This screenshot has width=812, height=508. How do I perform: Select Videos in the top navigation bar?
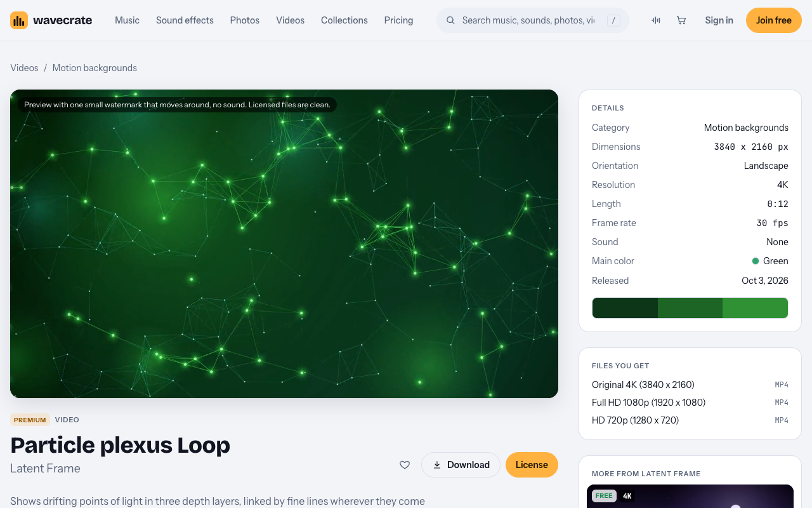[x=290, y=20]
